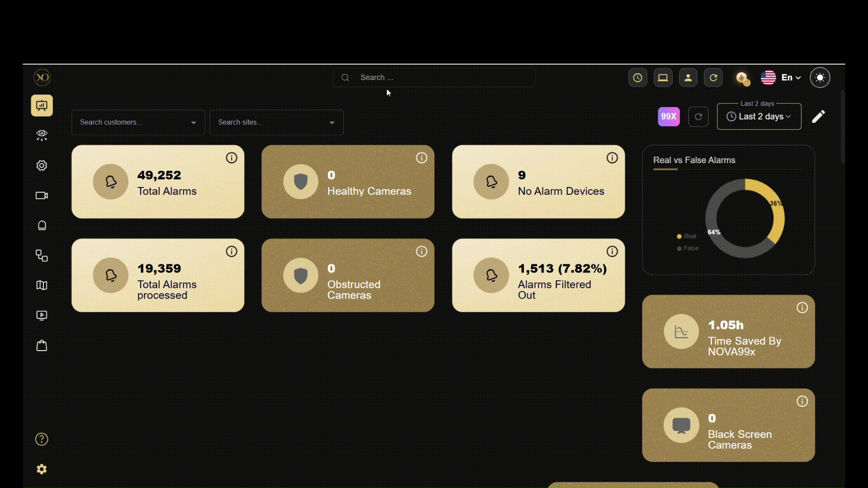Toggle the False legend item
Image resolution: width=868 pixels, height=488 pixels.
click(x=688, y=249)
